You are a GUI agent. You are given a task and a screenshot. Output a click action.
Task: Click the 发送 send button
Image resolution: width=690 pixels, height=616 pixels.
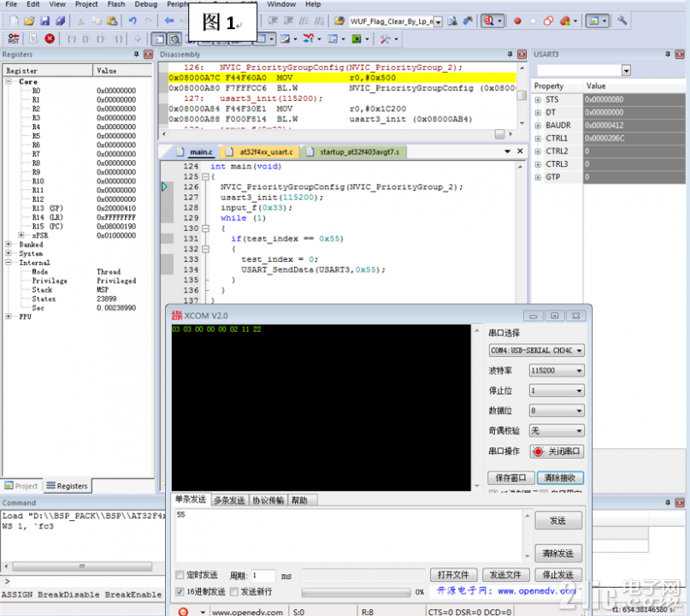coord(558,520)
